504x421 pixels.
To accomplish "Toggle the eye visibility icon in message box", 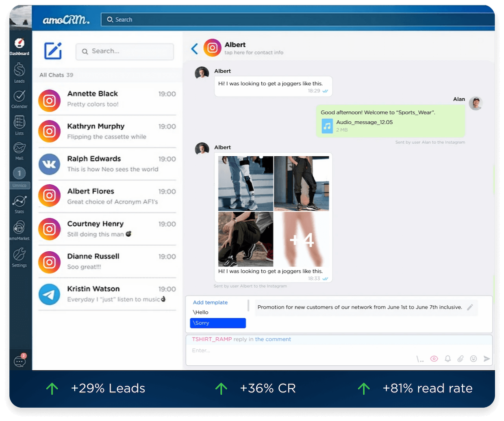I will [434, 359].
